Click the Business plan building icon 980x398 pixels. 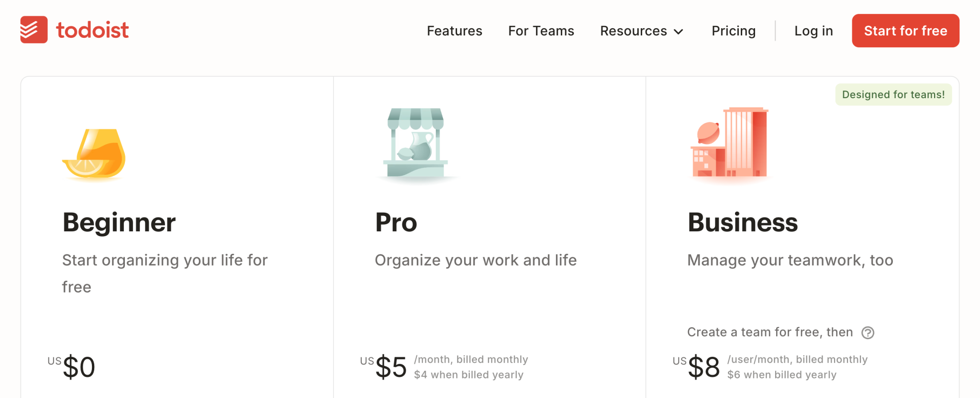click(730, 143)
